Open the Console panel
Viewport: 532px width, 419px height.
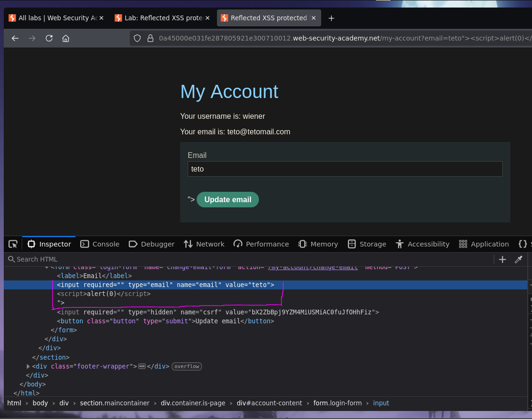click(100, 244)
